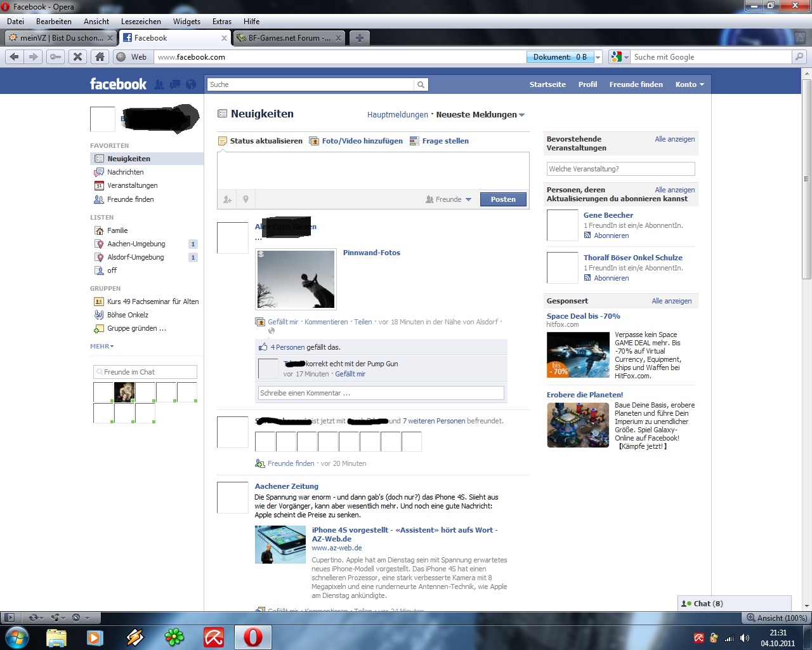Open the Opera password wand key icon
Screen dimensions: 812x650
click(x=56, y=56)
